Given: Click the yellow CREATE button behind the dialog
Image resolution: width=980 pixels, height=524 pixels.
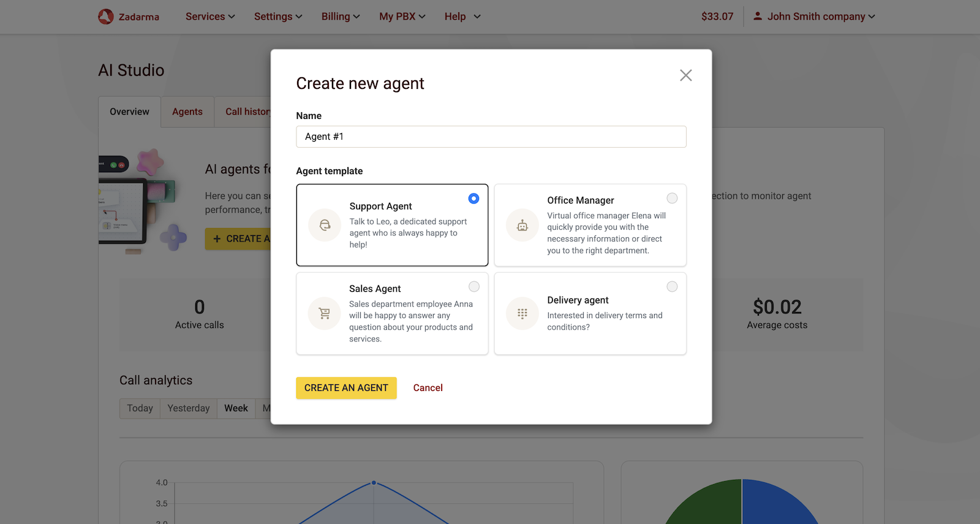Looking at the screenshot, I should [x=238, y=238].
